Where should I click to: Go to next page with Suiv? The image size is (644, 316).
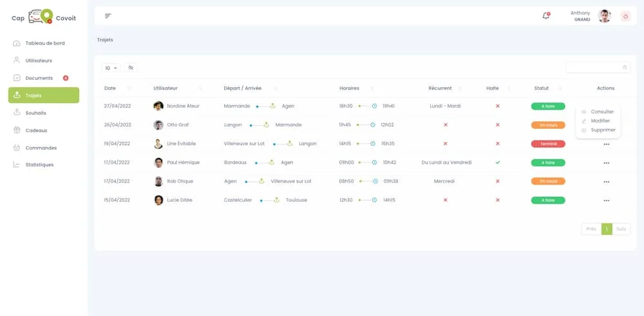click(x=621, y=229)
